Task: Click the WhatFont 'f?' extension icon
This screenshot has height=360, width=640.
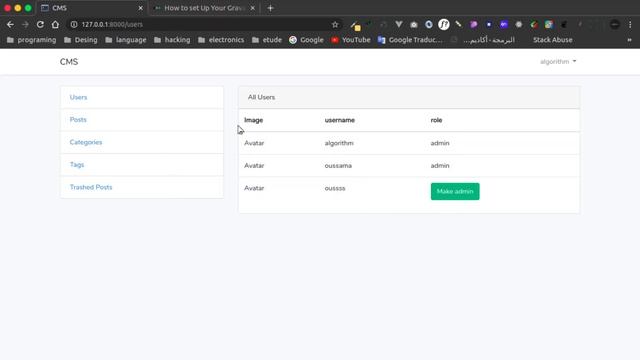Action: 444,24
